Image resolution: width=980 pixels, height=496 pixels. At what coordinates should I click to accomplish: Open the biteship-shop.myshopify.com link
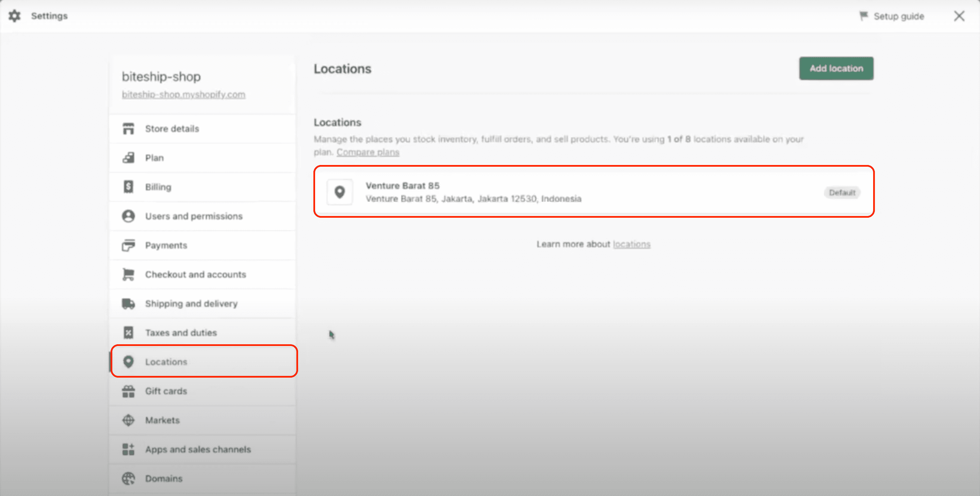tap(183, 94)
